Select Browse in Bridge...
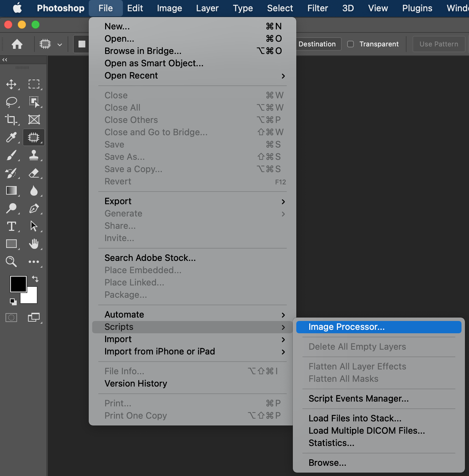The image size is (469, 476). (x=193, y=51)
